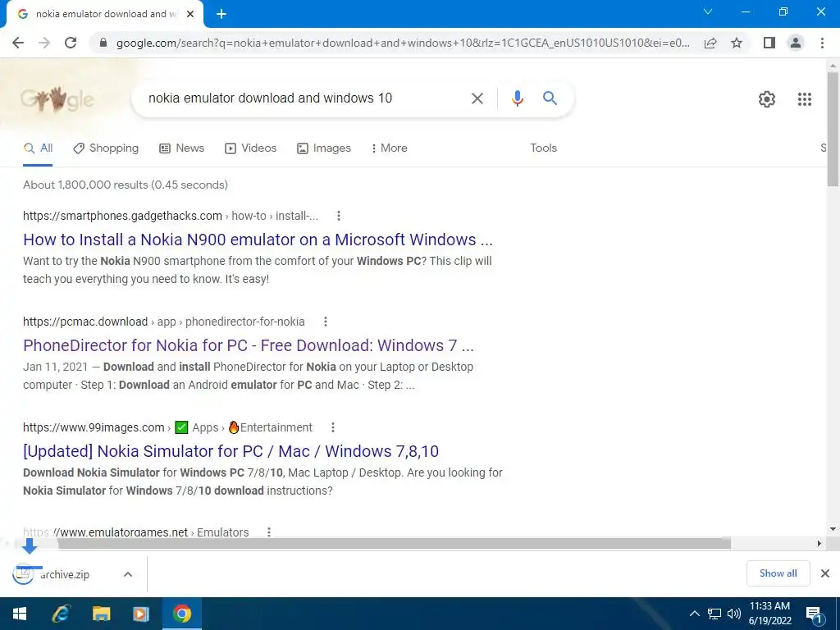Go back to the previous page
Image resolution: width=840 pixels, height=630 pixels.
pos(18,43)
